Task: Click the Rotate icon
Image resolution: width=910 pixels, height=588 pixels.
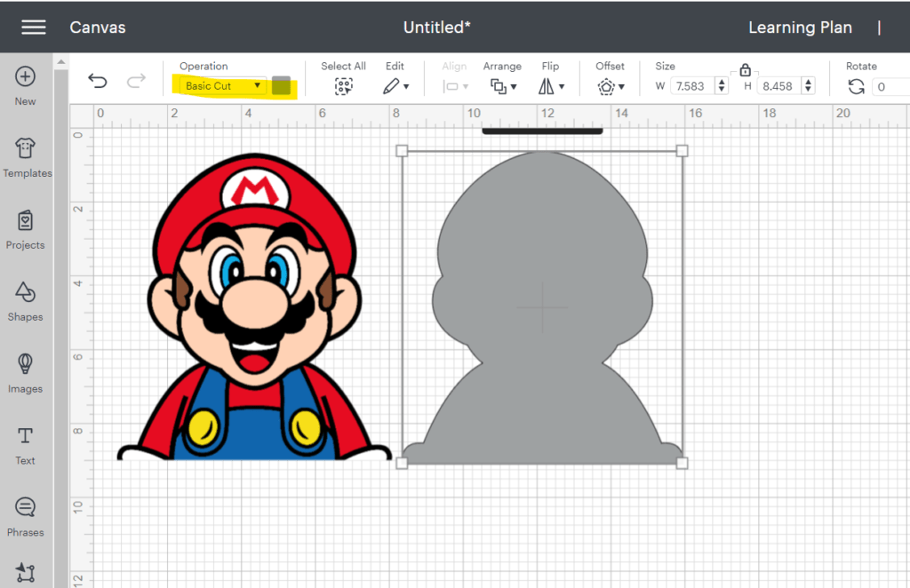Action: 856,86
